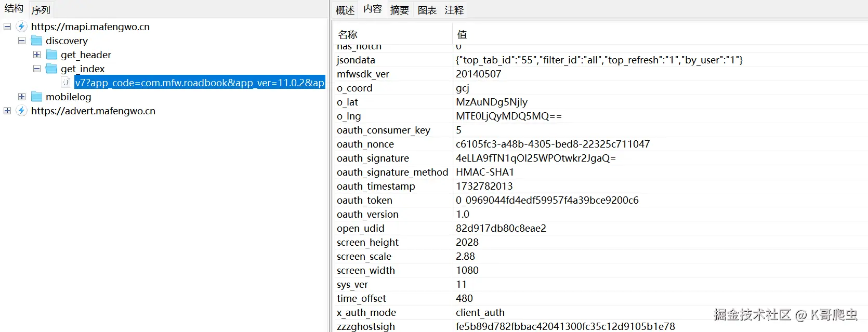The height and width of the screenshot is (332, 868).
Task: Select the oauth_consumer_key parameter name
Action: [384, 130]
